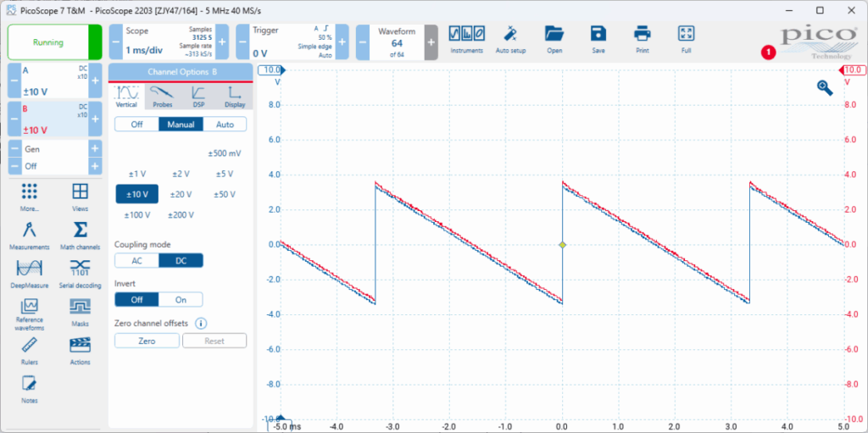Viewport: 868px width, 433px height.
Task: Click the Zero offsets button
Action: pyautogui.click(x=147, y=341)
